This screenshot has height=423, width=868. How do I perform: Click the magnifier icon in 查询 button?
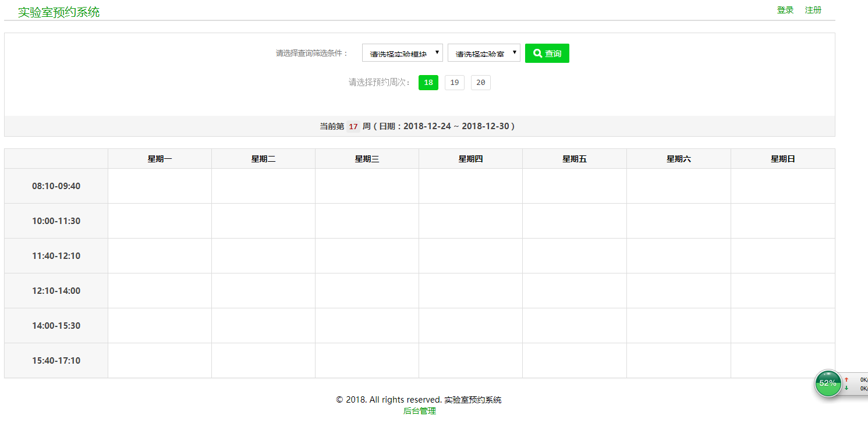pos(537,54)
